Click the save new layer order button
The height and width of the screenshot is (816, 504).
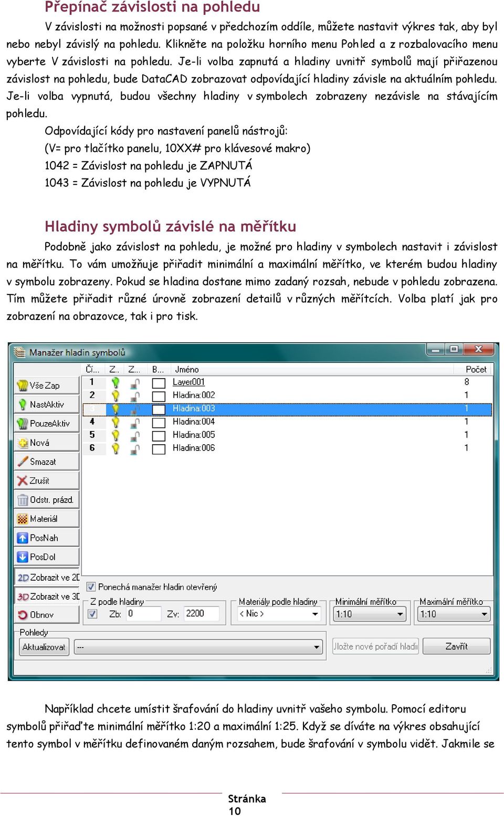(375, 646)
